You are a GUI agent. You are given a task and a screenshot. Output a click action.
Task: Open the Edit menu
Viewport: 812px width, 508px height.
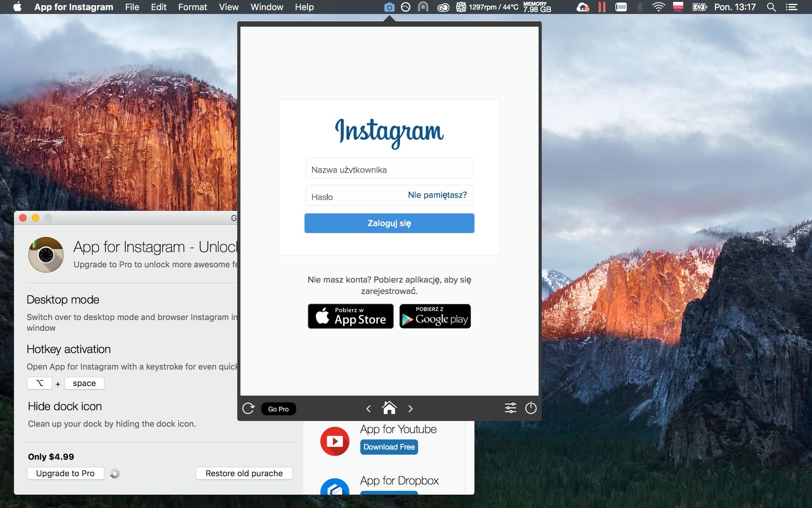pos(159,7)
